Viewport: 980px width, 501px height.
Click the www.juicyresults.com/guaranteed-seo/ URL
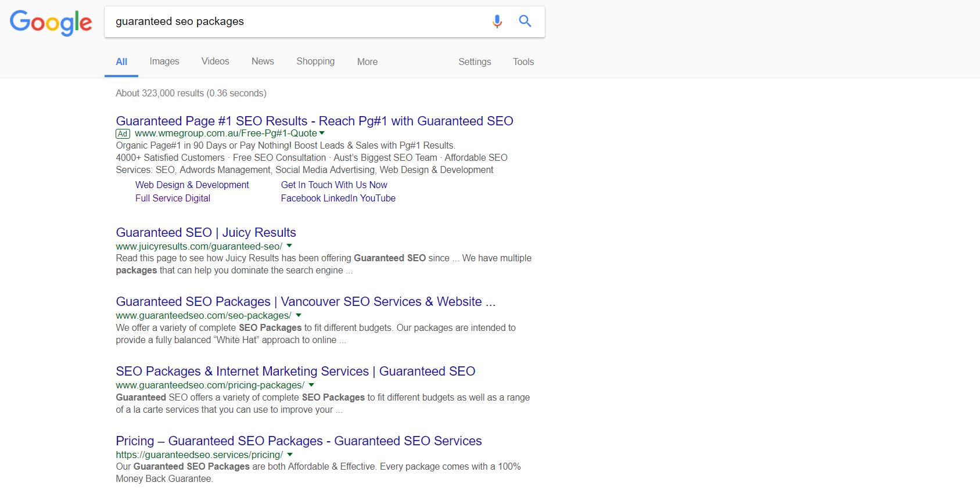199,246
